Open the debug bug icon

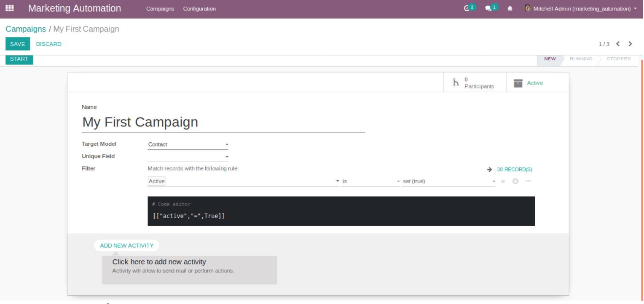coord(510,8)
